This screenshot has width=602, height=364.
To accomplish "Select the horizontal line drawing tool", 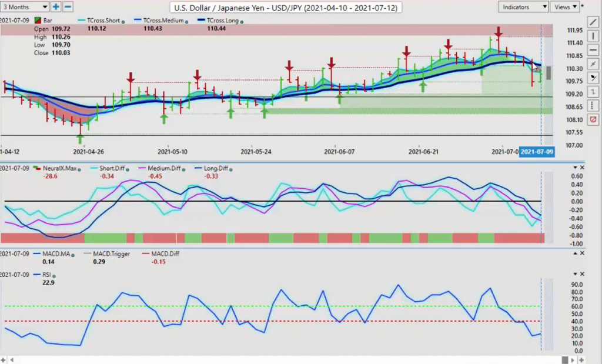I will point(593,50).
